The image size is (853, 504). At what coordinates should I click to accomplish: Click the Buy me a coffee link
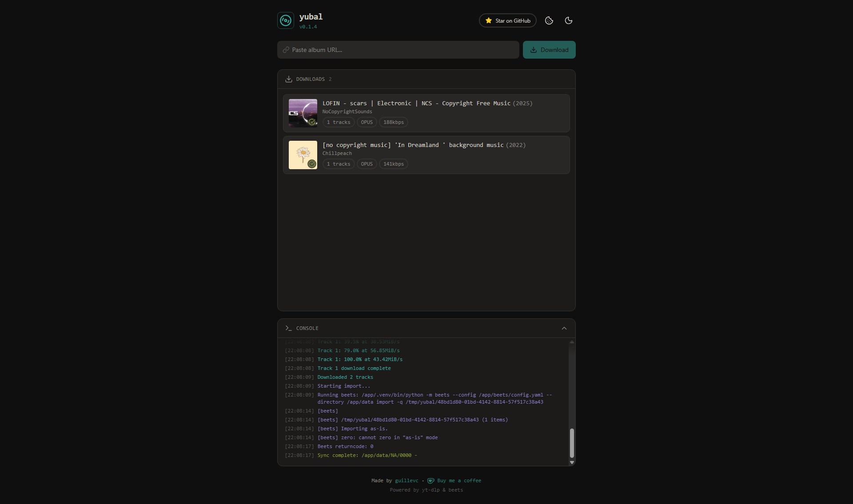[x=459, y=480]
